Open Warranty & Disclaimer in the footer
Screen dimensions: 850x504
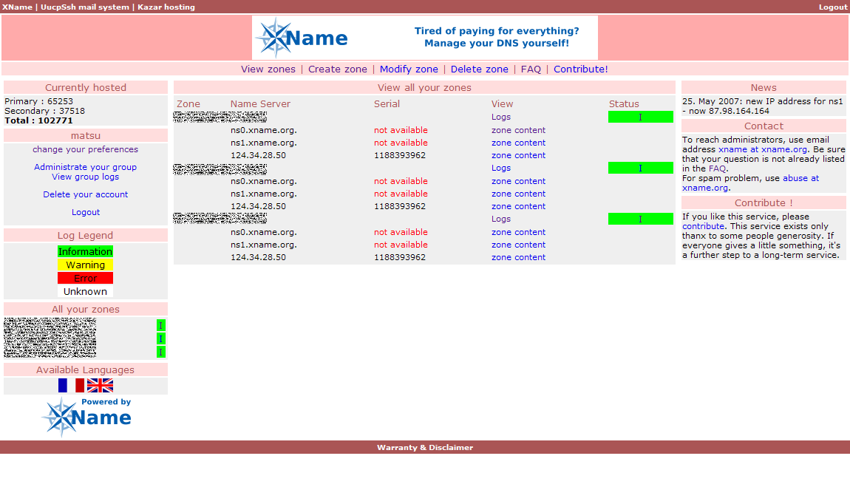[x=425, y=448]
